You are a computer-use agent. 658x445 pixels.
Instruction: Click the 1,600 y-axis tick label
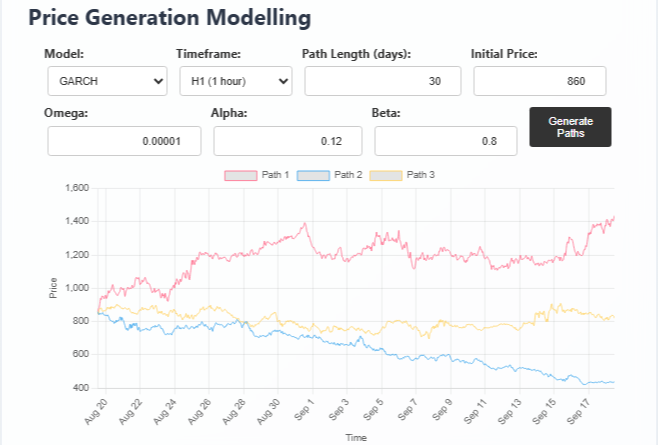pyautogui.click(x=76, y=188)
